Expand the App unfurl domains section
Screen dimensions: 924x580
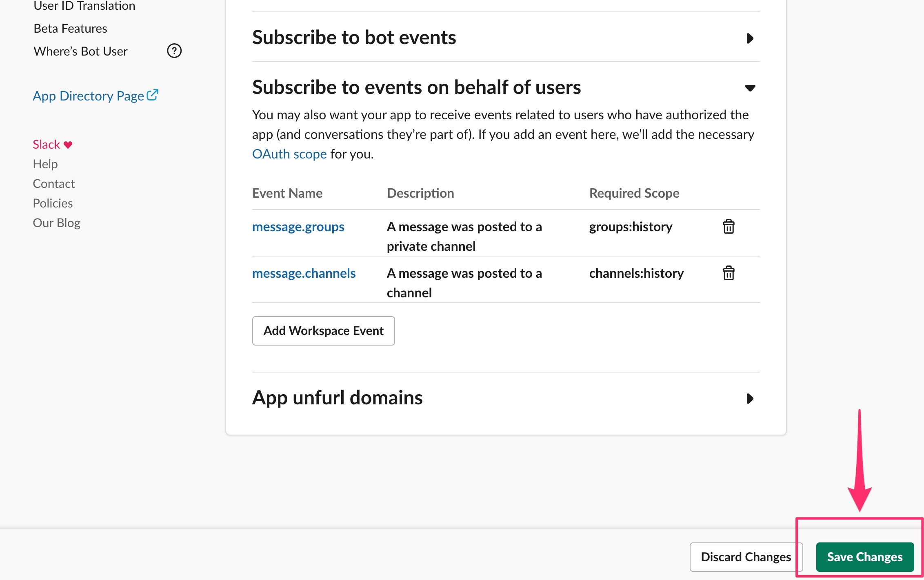(x=750, y=399)
